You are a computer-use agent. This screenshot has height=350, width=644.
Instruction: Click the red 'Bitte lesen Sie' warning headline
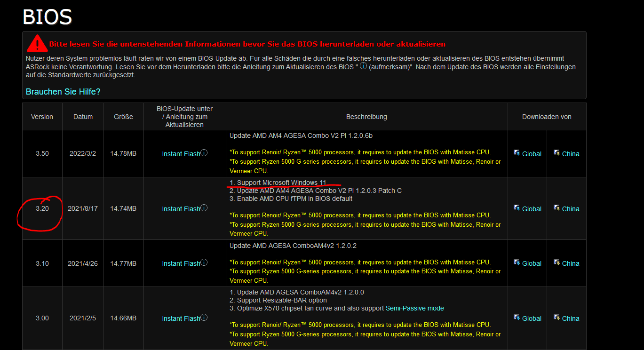(x=247, y=44)
